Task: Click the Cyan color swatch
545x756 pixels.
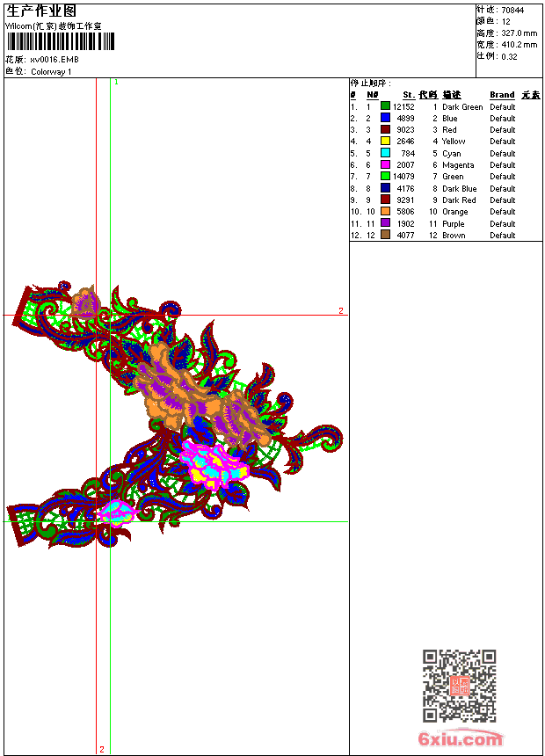Action: 385,152
